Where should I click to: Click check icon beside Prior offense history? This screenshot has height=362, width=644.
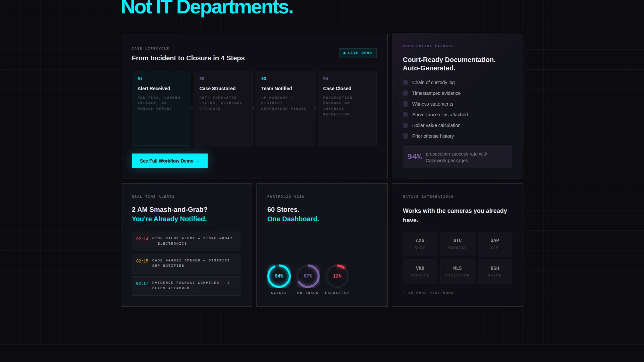pos(406,136)
